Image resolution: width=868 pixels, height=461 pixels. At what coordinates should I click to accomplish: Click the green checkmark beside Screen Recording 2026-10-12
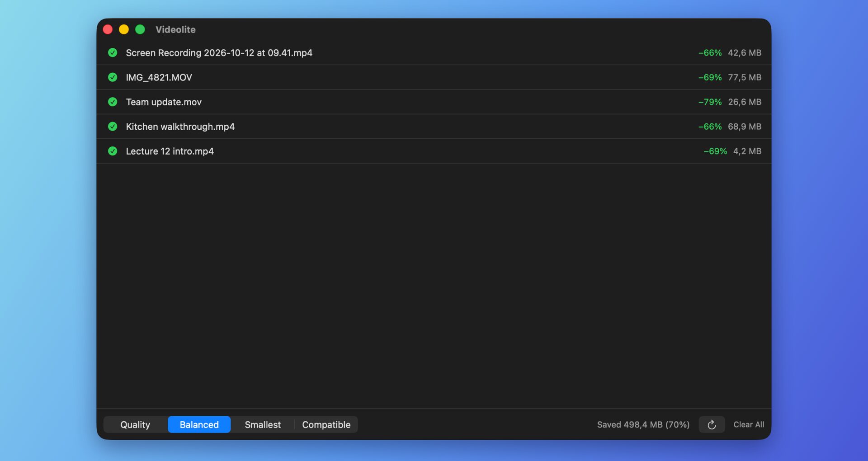point(113,53)
